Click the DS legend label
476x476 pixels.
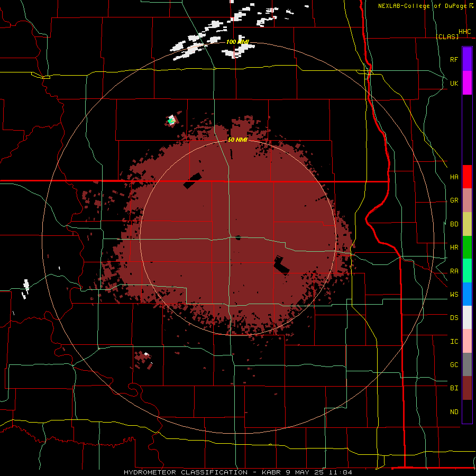coord(454,318)
